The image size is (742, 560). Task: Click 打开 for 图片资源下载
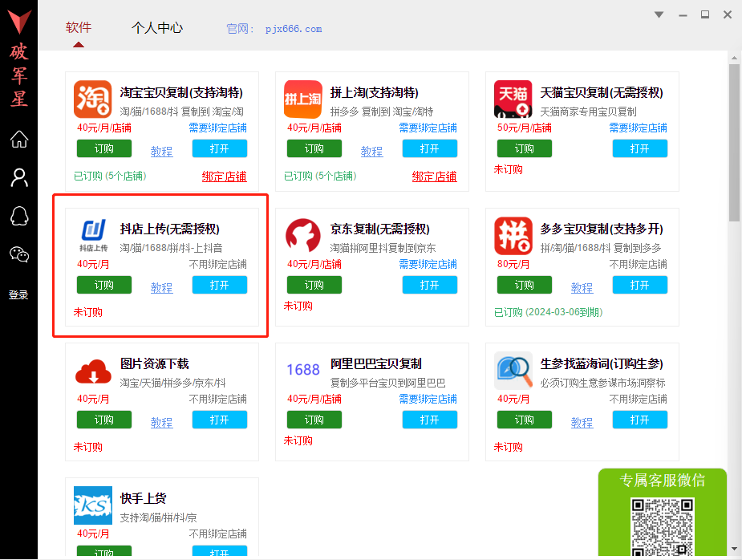click(x=220, y=420)
